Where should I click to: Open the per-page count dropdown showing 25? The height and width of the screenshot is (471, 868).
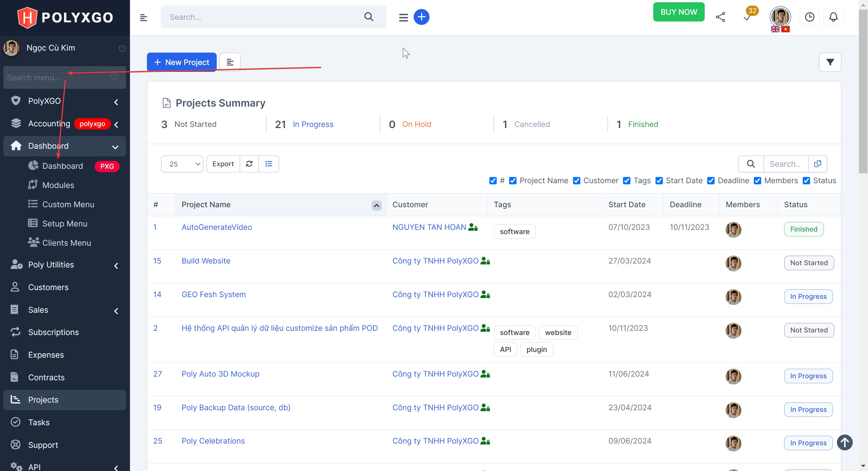182,164
